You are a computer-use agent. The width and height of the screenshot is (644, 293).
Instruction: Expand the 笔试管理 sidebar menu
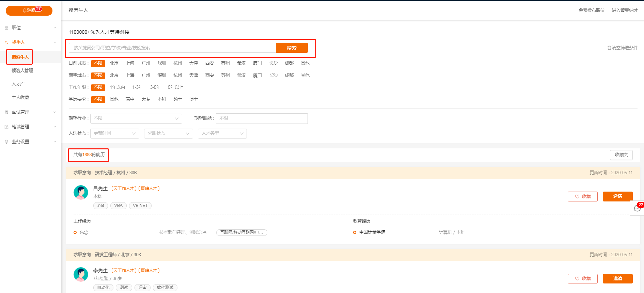point(31,127)
